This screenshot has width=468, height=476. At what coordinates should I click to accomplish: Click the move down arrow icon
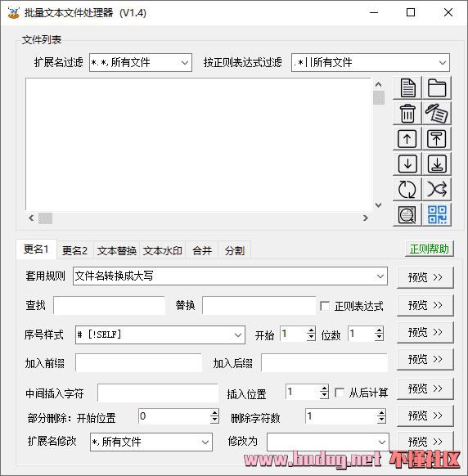tap(407, 164)
